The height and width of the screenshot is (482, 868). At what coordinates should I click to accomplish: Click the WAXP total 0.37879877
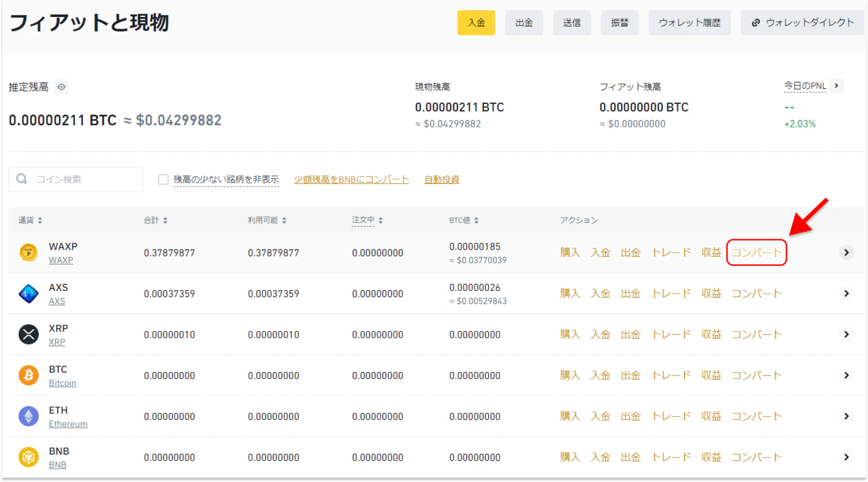[169, 253]
